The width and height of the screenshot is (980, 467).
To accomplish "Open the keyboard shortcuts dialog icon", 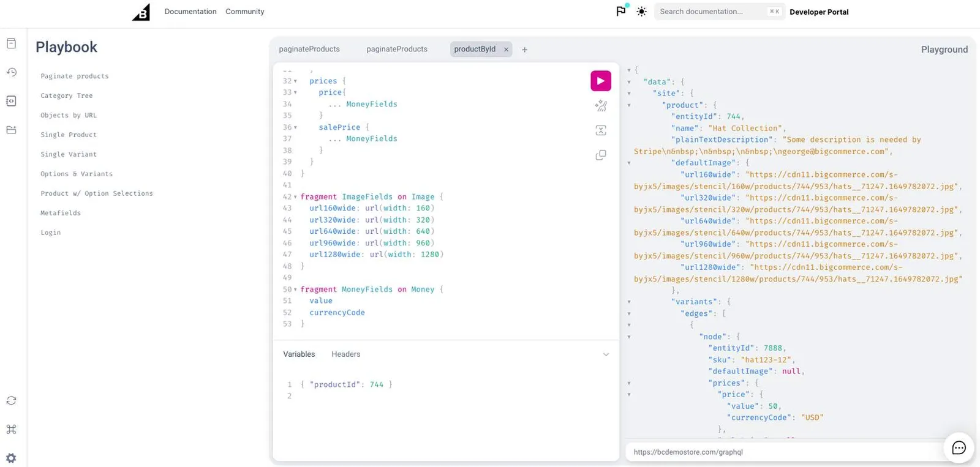I will point(11,429).
